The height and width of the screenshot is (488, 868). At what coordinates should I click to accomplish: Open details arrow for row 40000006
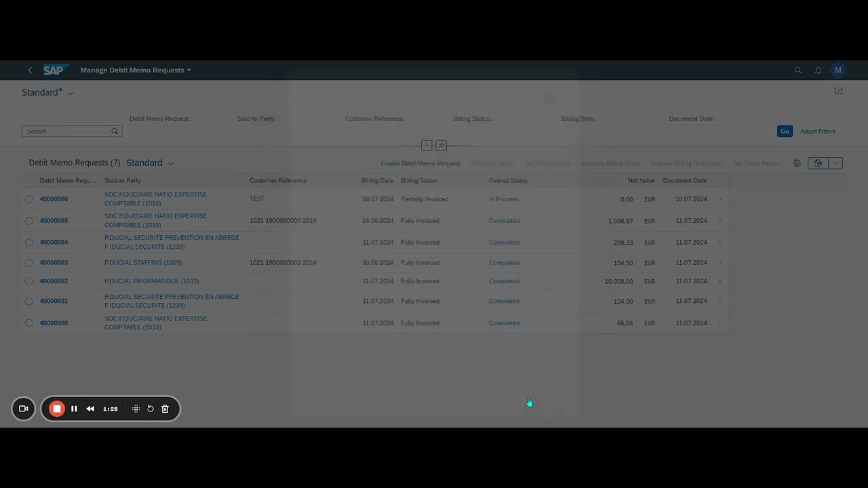tap(719, 199)
